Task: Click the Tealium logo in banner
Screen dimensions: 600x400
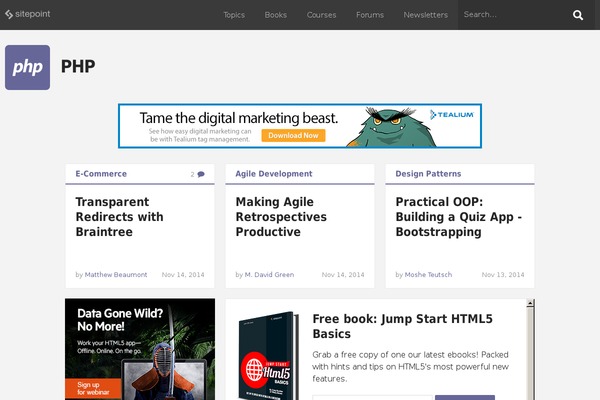Action: pyautogui.click(x=452, y=114)
